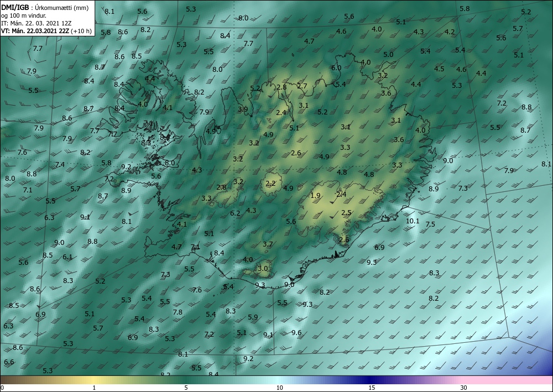Select the '9.6' map value

tap(296, 332)
